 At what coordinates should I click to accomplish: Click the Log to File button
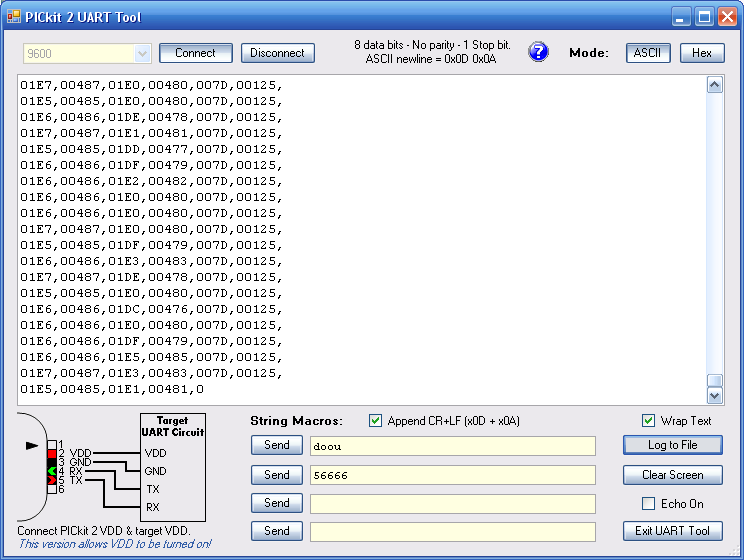click(x=672, y=445)
